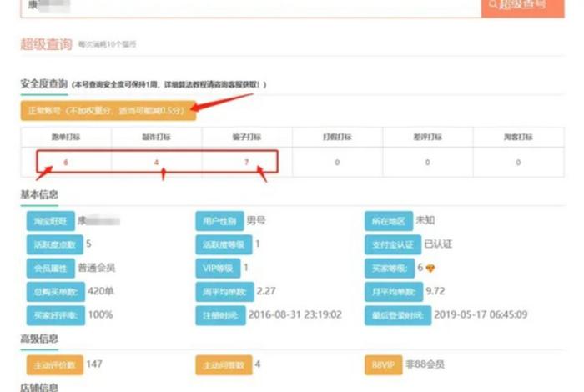The image size is (584, 392).
Task: Click the 2.27 weekly average value
Action: [266, 291]
